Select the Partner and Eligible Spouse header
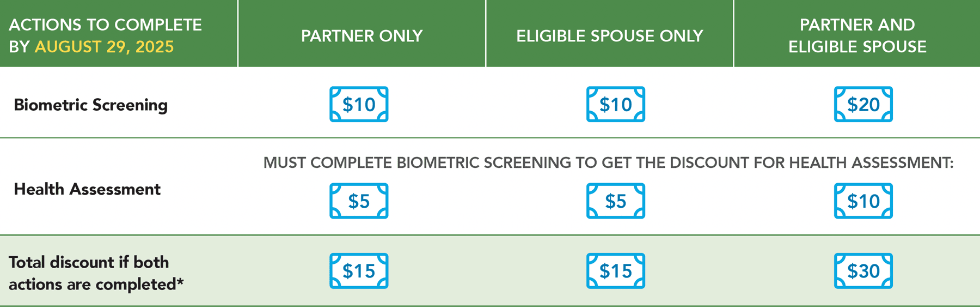 point(857,35)
